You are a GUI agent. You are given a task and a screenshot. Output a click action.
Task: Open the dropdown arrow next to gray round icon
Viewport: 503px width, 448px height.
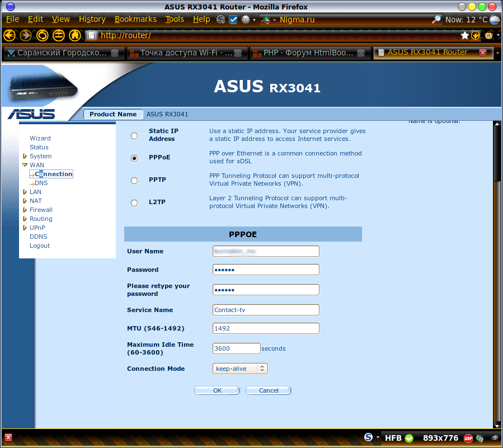[254, 20]
